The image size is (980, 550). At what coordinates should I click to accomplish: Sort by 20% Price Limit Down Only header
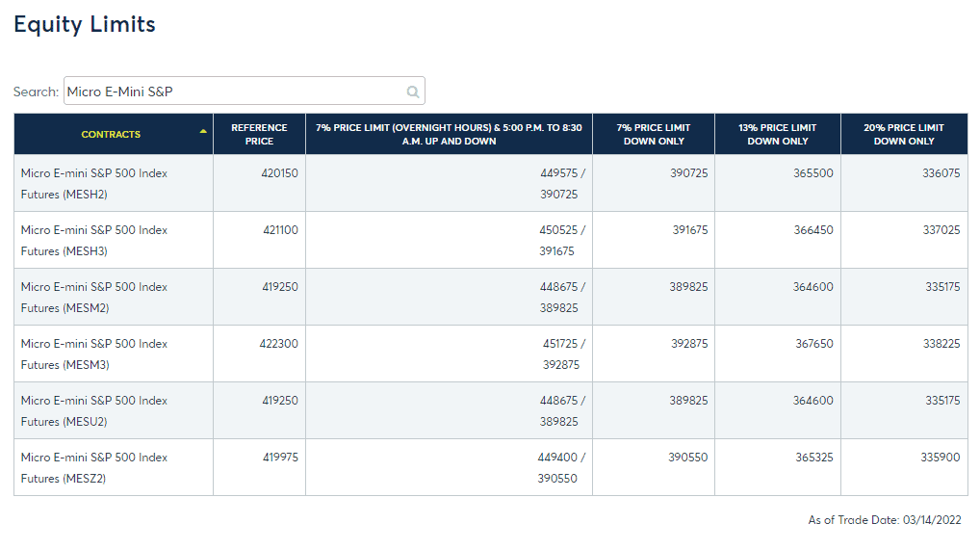click(x=904, y=134)
